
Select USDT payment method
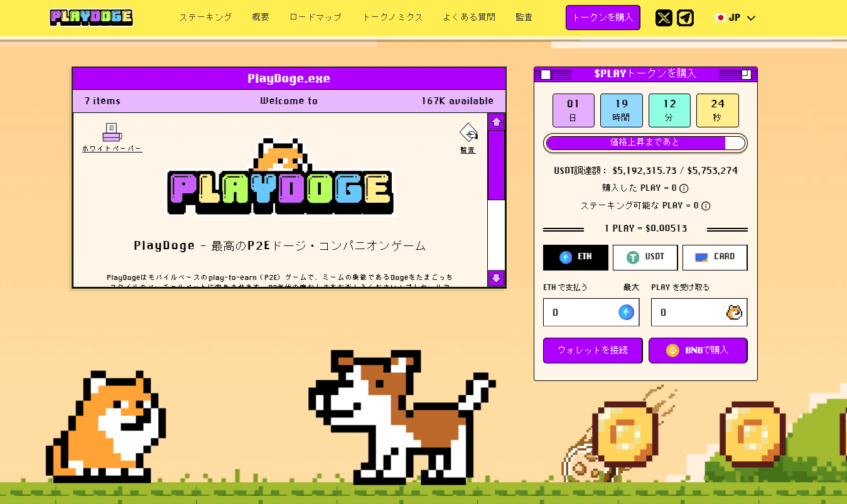click(x=645, y=257)
